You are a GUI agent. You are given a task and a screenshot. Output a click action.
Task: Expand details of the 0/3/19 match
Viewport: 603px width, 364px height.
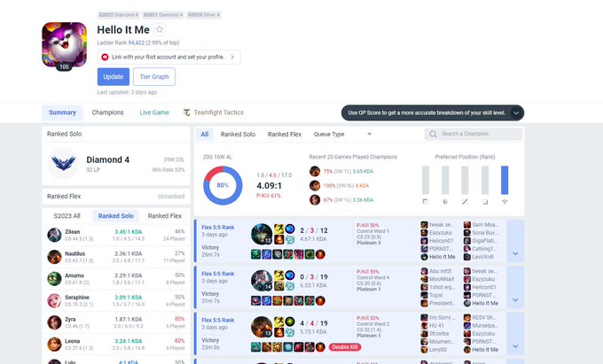515,288
